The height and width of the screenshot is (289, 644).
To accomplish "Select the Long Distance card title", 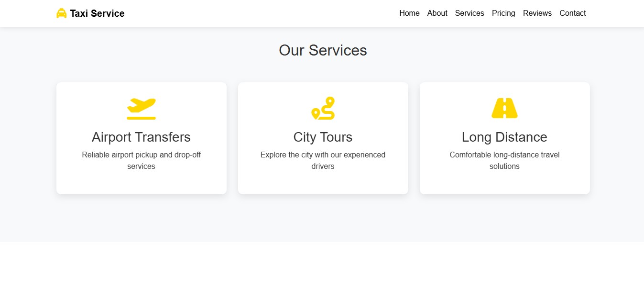I will (x=504, y=137).
